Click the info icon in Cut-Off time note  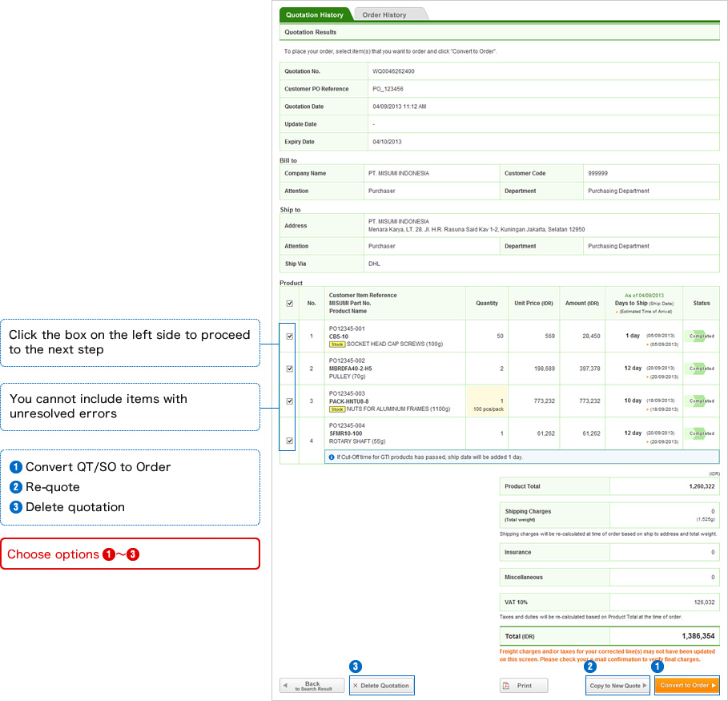pos(332,457)
